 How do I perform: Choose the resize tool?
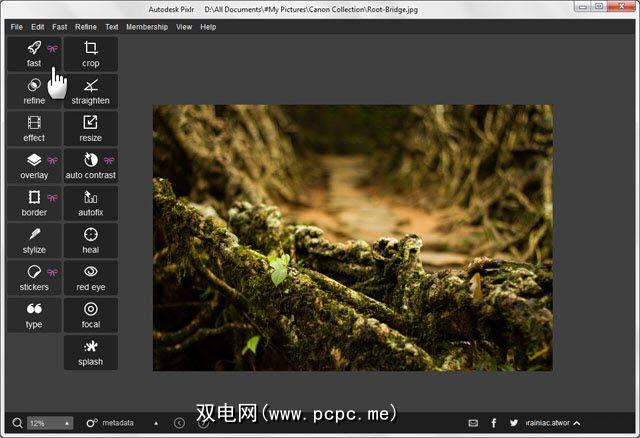91,128
